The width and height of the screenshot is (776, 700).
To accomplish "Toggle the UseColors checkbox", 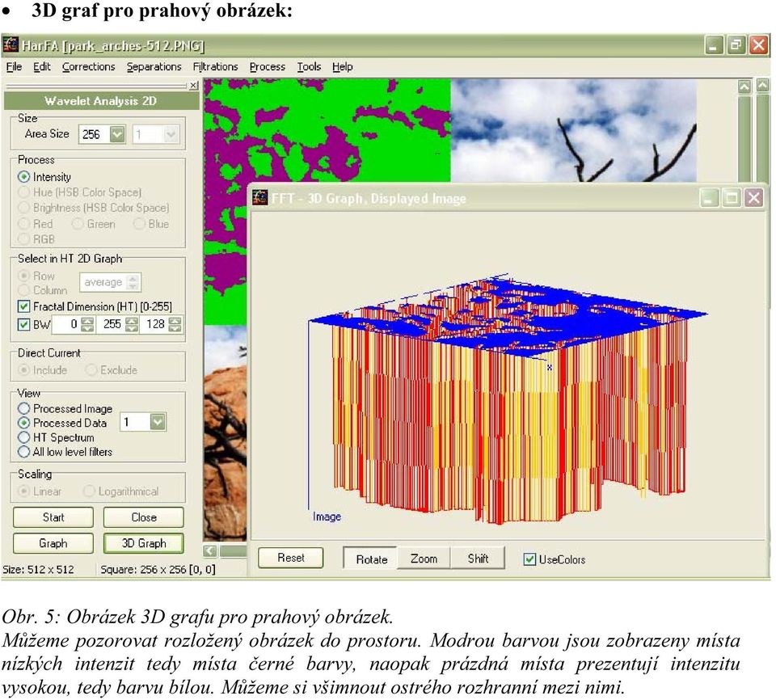I will tap(529, 559).
